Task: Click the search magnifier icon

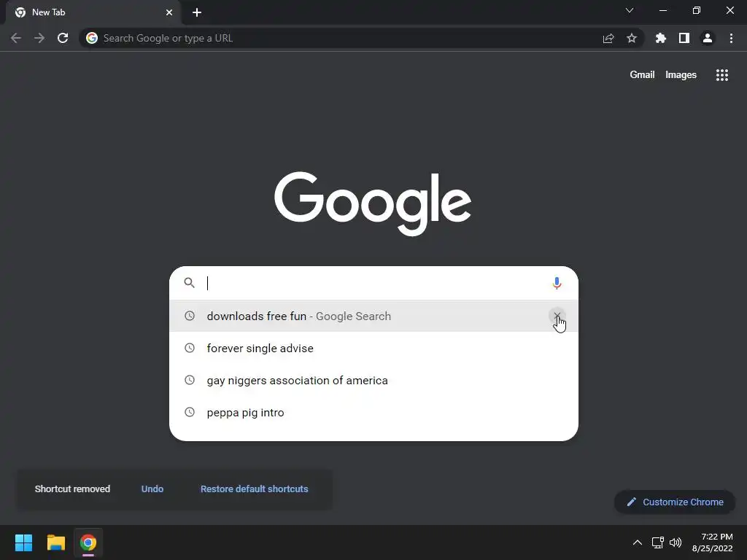Action: coord(189,283)
